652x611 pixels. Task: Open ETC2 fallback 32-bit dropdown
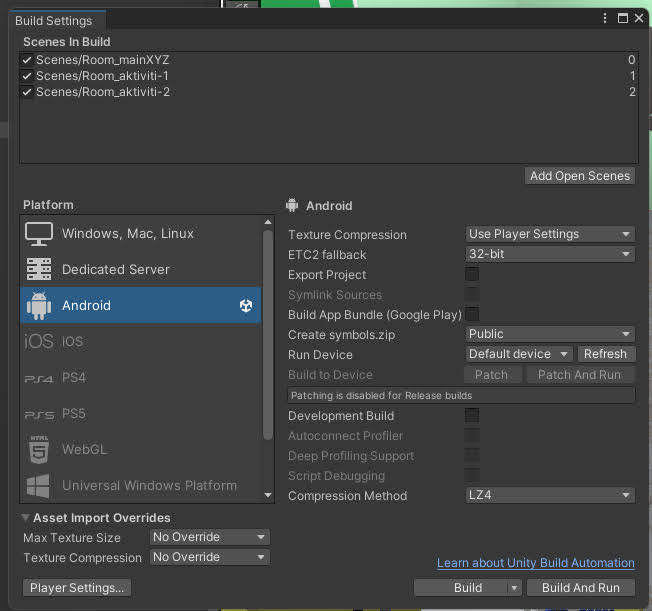pyautogui.click(x=550, y=254)
